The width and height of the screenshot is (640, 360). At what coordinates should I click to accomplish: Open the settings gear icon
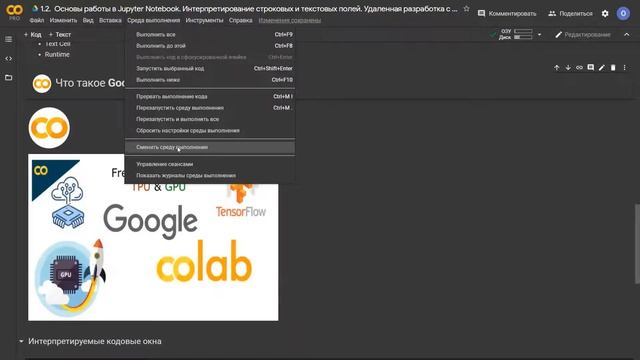click(605, 13)
